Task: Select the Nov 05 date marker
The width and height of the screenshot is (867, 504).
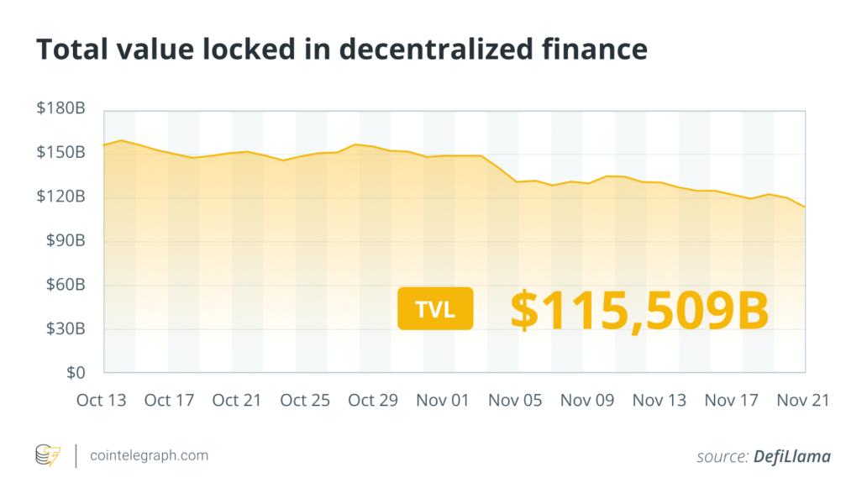Action: (x=514, y=400)
